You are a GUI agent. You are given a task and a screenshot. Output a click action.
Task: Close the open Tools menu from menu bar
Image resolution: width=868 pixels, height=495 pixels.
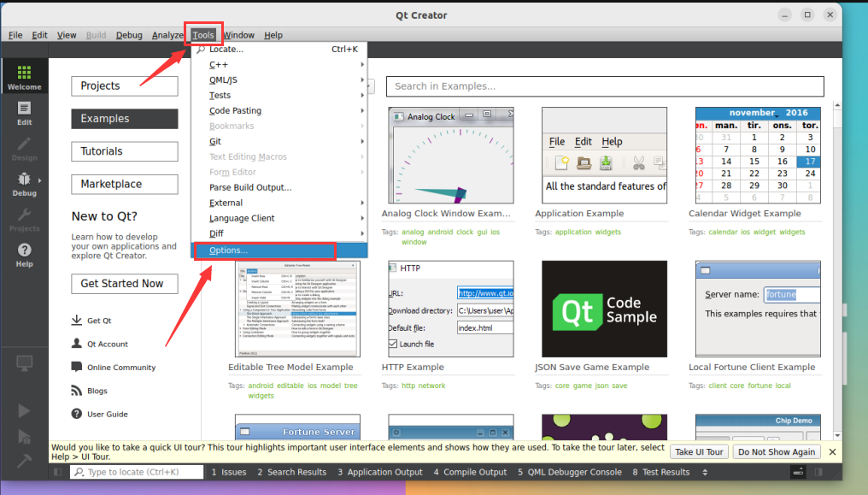(203, 35)
